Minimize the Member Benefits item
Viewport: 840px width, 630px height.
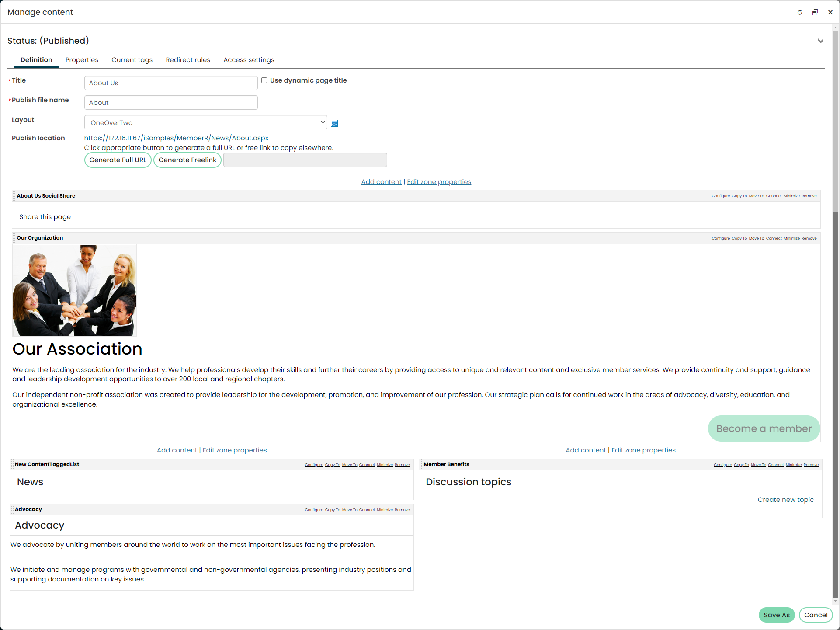794,465
